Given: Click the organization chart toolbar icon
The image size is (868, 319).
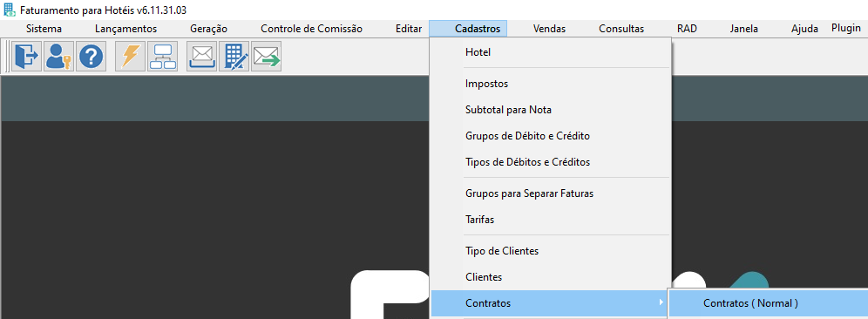Looking at the screenshot, I should point(162,57).
